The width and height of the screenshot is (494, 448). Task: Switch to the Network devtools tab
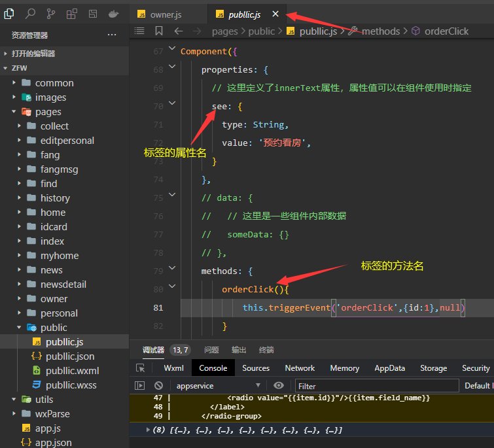point(300,368)
